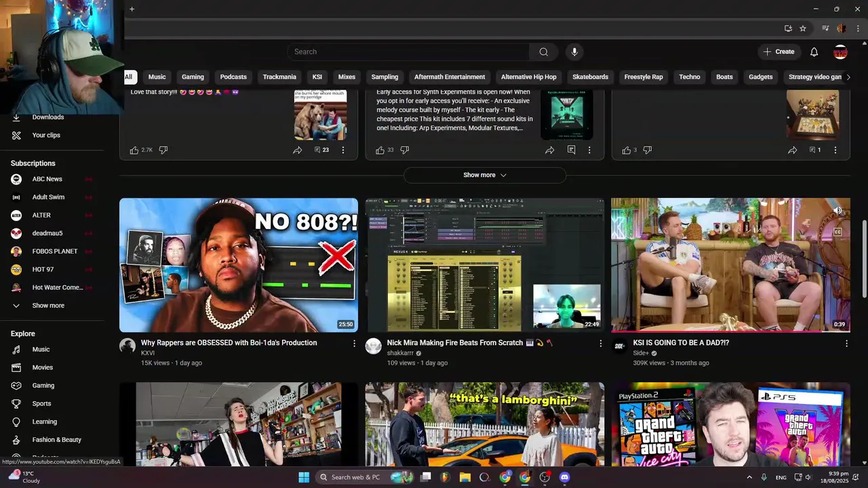Click Chrome's install app icon
Viewport: 868px width, 488px height.
coord(788,28)
